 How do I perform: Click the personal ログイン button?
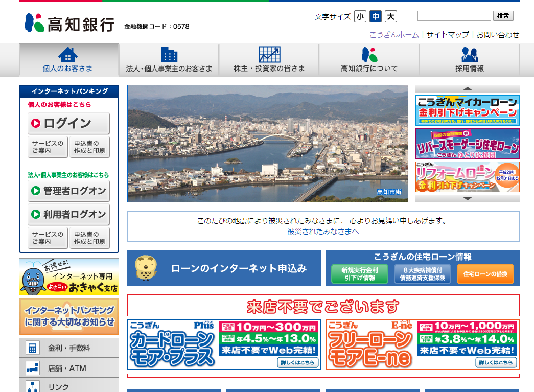69,123
